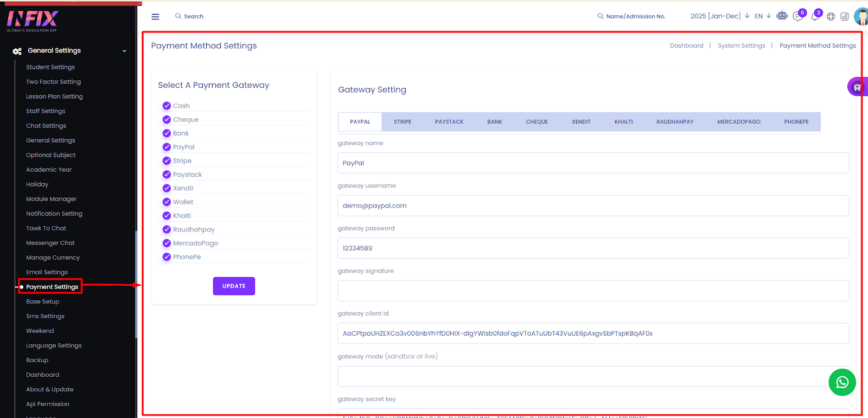
Task: Open the notifications bell icon
Action: click(x=815, y=16)
